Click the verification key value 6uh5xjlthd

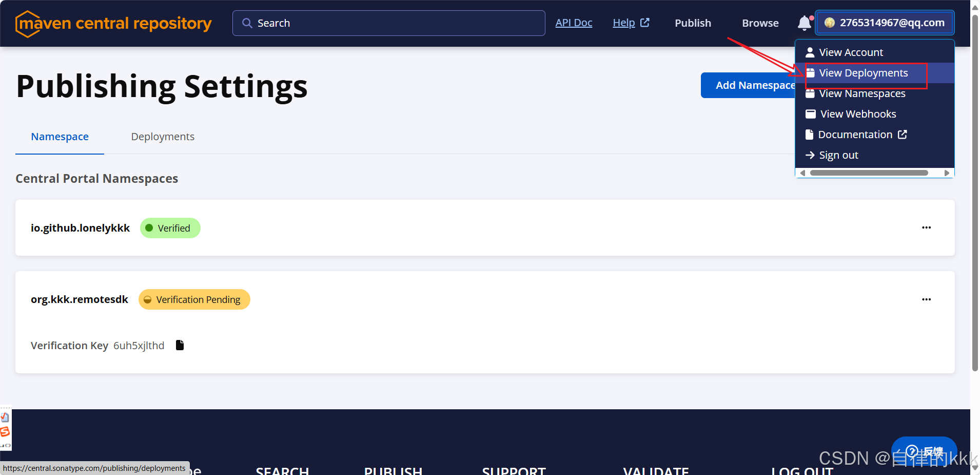139,346
